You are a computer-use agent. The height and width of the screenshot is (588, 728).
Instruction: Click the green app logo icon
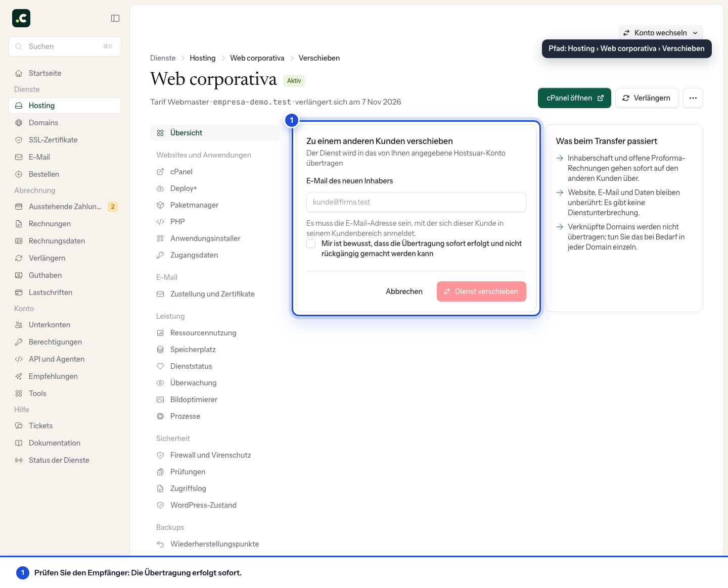pyautogui.click(x=21, y=18)
